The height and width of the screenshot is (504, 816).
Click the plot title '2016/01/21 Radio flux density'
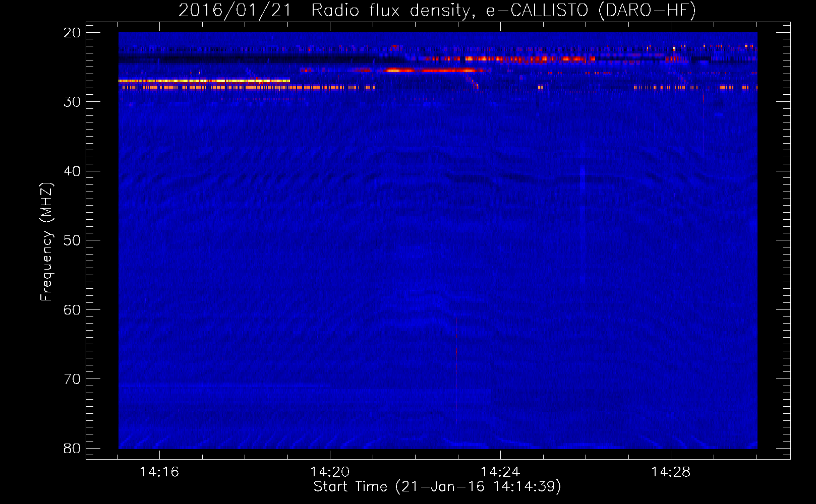tap(437, 10)
